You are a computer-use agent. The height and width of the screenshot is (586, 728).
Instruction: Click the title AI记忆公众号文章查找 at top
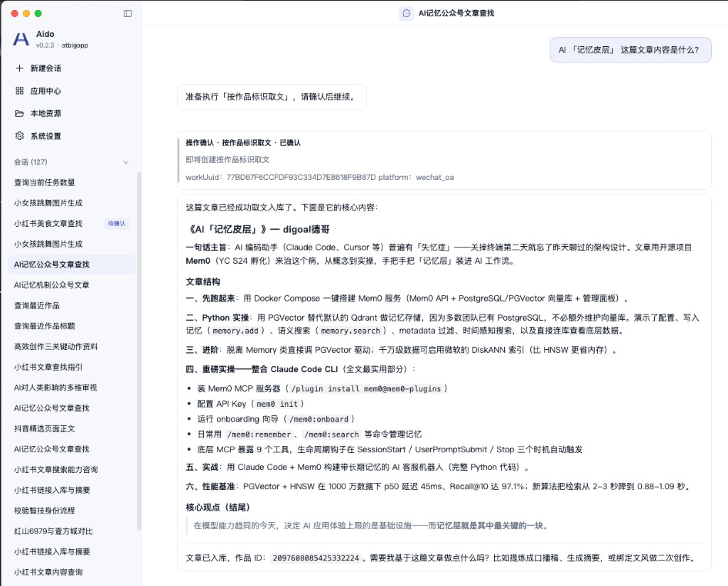[456, 14]
